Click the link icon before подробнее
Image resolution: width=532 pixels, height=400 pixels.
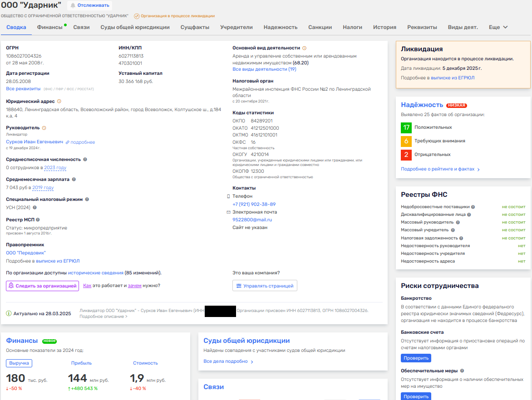[68, 142]
